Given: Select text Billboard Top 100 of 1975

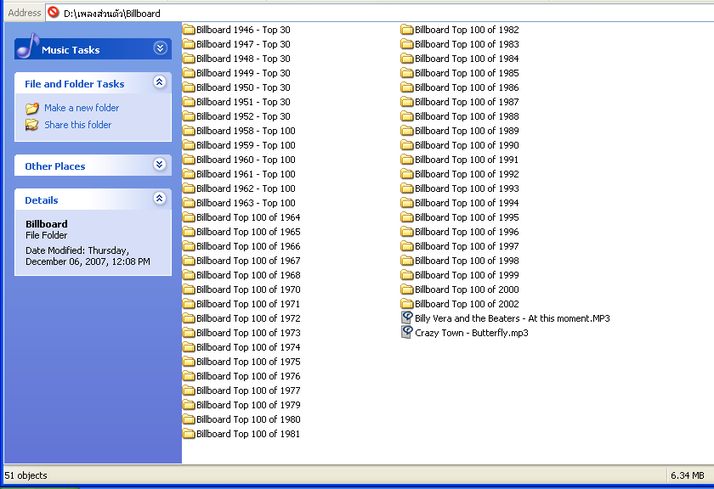Looking at the screenshot, I should click(248, 362).
